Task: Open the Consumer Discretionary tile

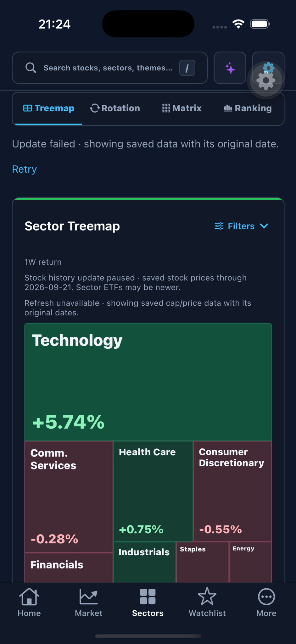Action: coord(233,491)
